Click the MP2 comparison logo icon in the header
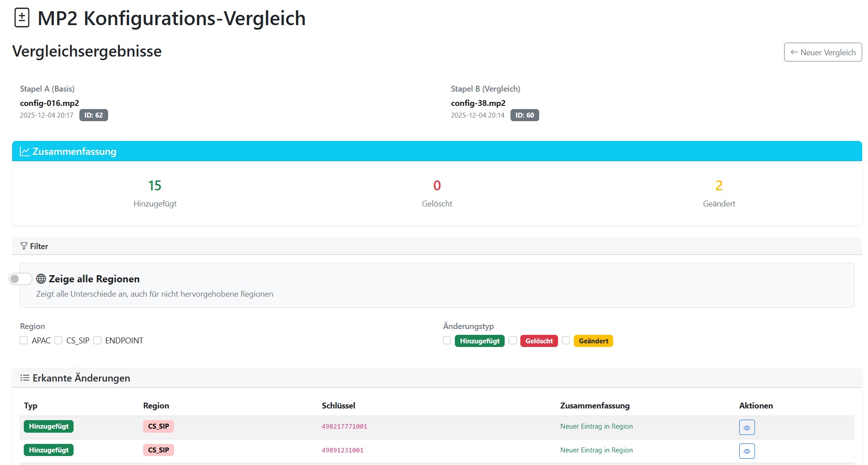Viewport: 868px width, 465px height. (22, 17)
